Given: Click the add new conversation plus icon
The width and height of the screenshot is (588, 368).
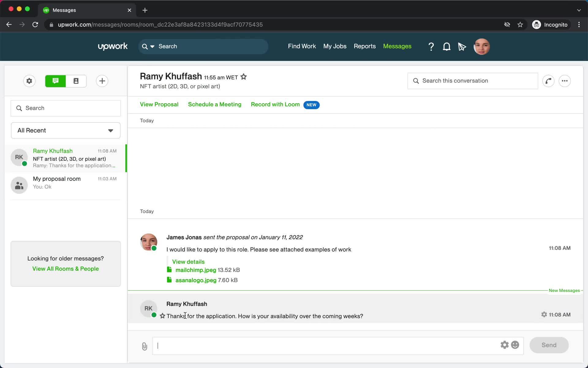Looking at the screenshot, I should pos(102,81).
